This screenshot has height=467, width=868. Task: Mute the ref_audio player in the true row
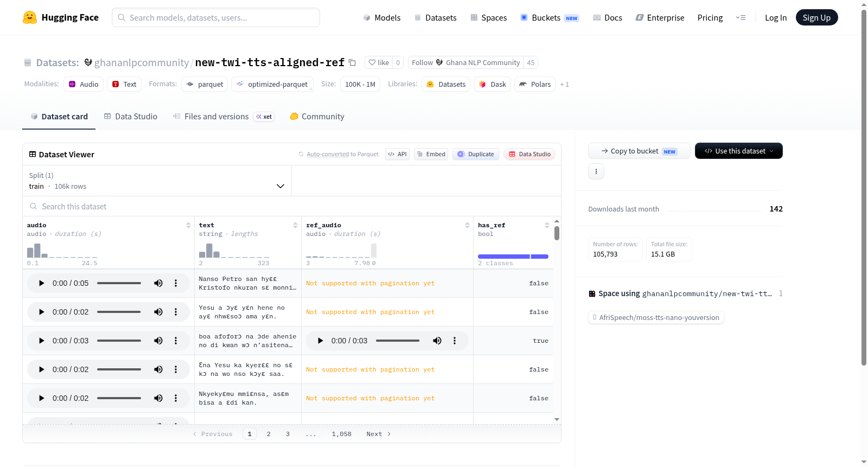click(437, 341)
